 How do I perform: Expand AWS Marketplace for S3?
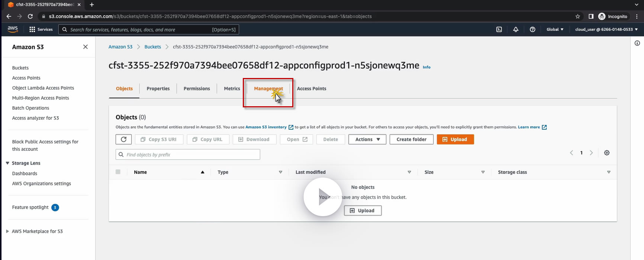pos(7,231)
